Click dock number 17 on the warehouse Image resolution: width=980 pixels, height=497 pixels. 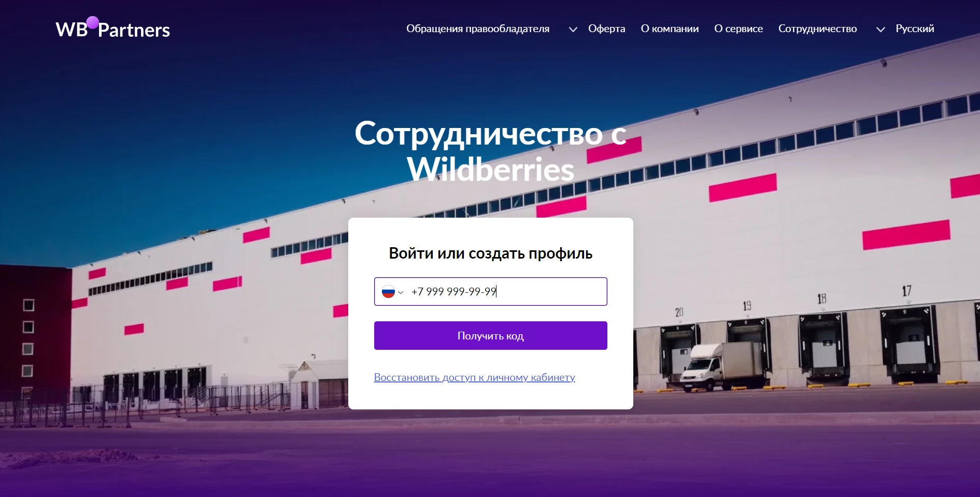click(906, 291)
